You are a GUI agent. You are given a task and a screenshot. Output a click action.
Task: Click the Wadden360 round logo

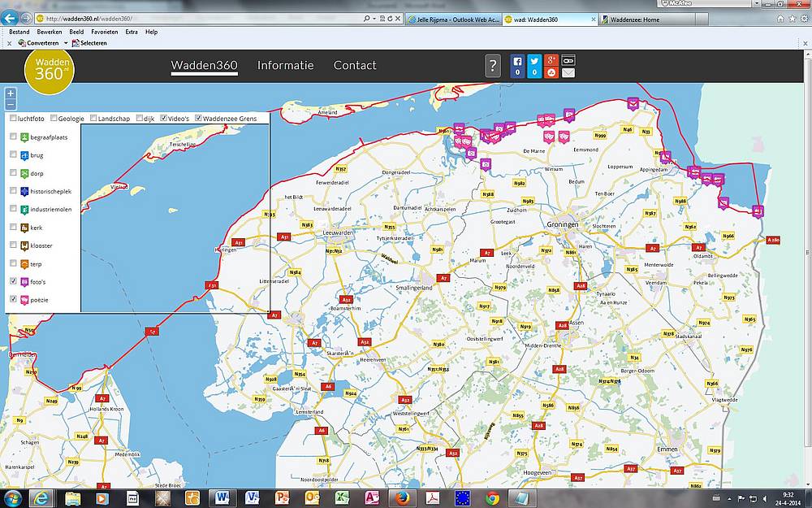click(48, 67)
